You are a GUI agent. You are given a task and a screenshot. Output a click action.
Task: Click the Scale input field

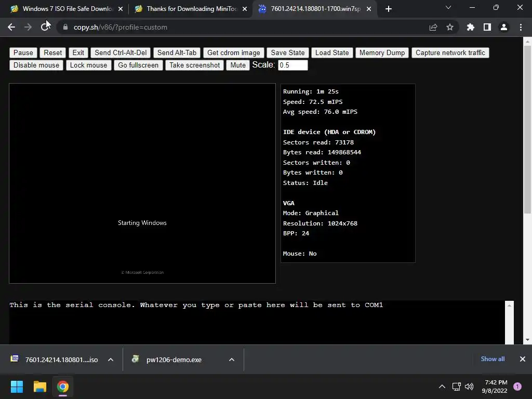[x=293, y=65]
